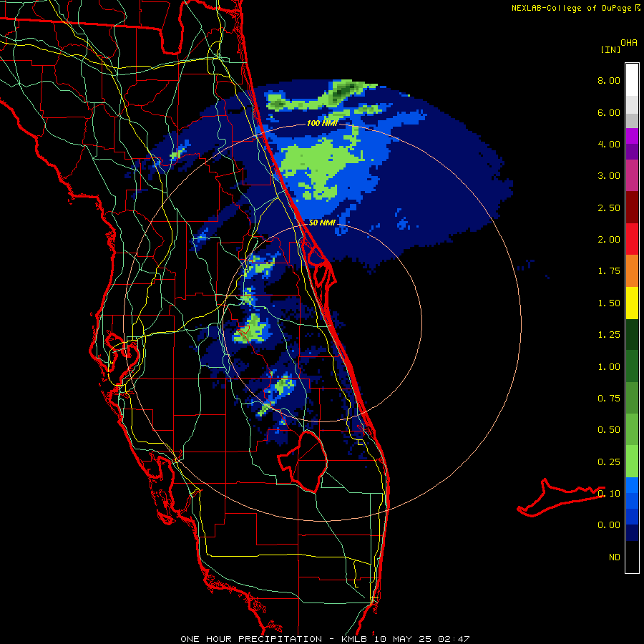Click the 100 NMI range ring label
Viewport: 644px width, 644px height.
click(x=322, y=123)
